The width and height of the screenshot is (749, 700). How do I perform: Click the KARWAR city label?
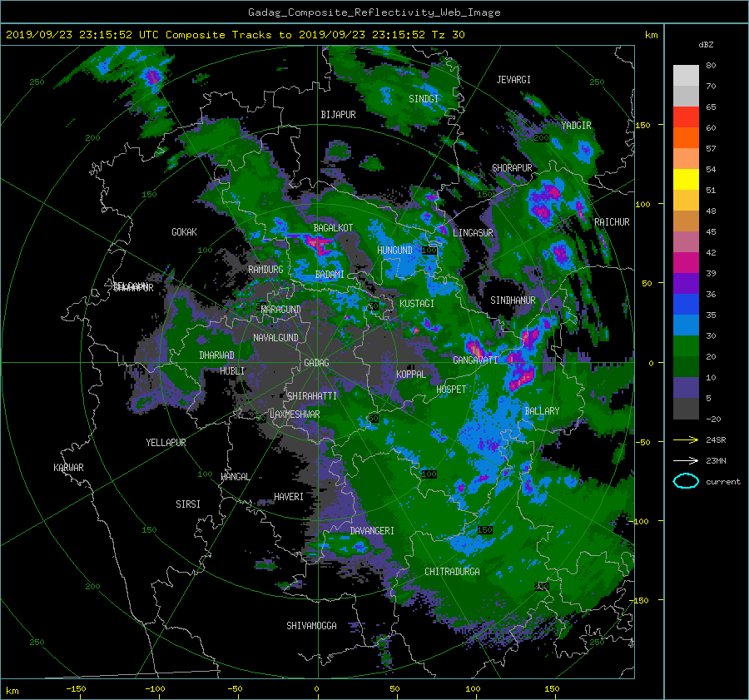point(68,467)
